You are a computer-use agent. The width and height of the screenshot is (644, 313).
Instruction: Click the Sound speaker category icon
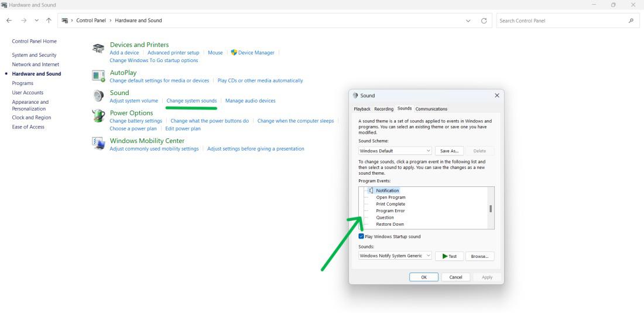coord(98,96)
